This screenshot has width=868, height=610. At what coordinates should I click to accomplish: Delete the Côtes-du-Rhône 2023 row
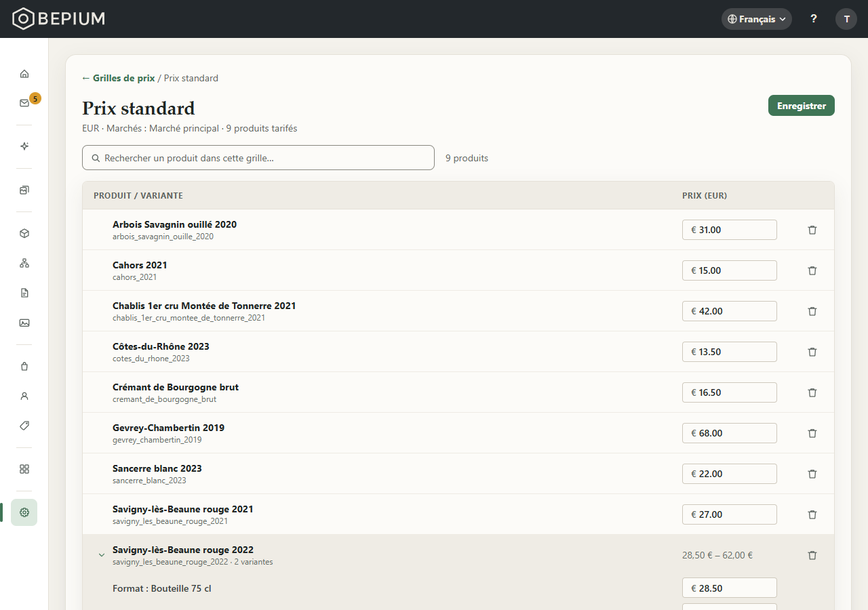click(x=812, y=352)
